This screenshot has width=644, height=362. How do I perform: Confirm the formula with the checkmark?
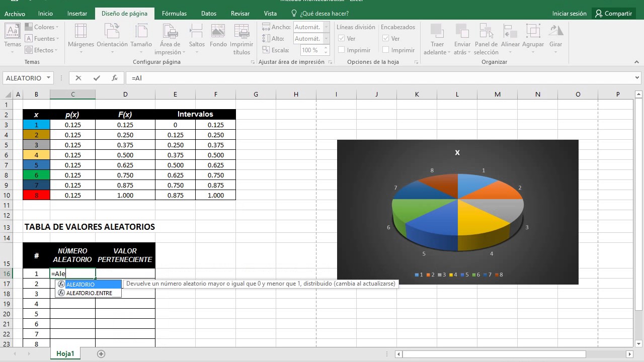[97, 78]
